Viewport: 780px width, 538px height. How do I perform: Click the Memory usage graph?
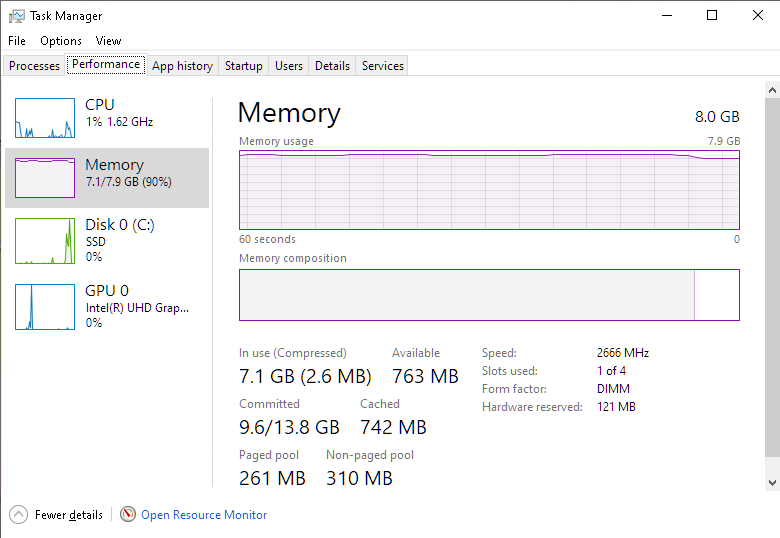(x=489, y=189)
